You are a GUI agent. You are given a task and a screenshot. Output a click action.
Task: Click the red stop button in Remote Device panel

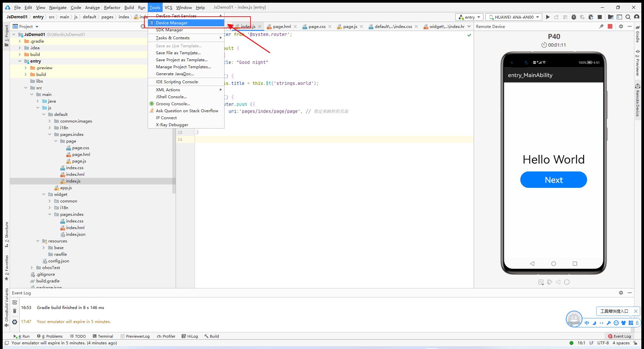pyautogui.click(x=610, y=26)
